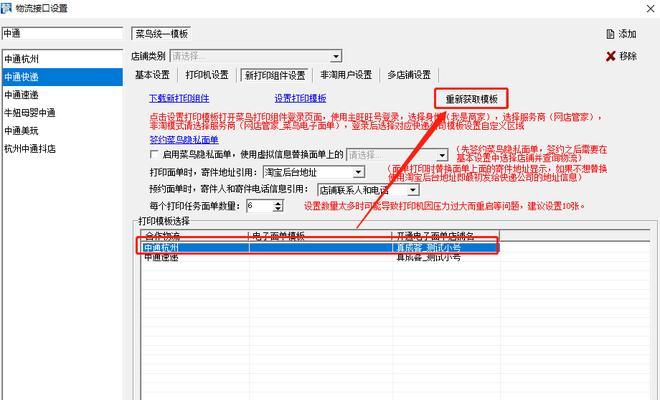Open the 店铺类别 dropdown

[335, 56]
